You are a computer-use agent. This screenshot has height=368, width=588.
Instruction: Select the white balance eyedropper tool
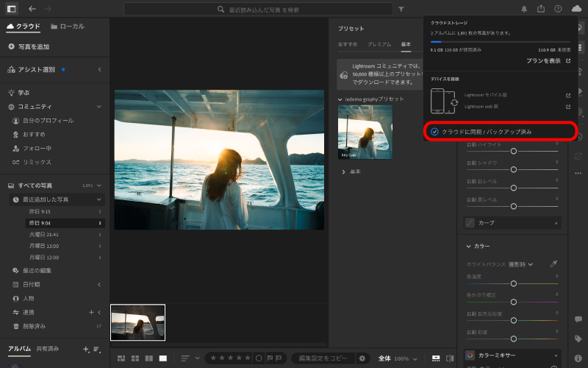pyautogui.click(x=553, y=263)
